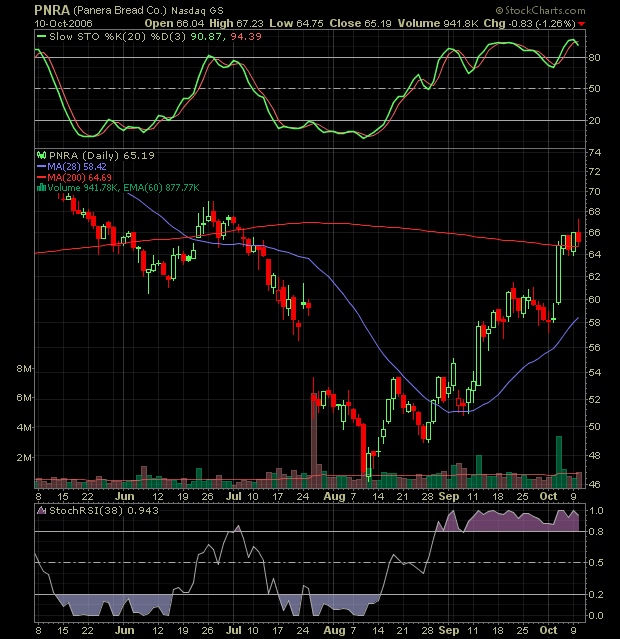The height and width of the screenshot is (639, 620).
Task: Click the 20 level on Slow STO axis
Action: click(594, 121)
